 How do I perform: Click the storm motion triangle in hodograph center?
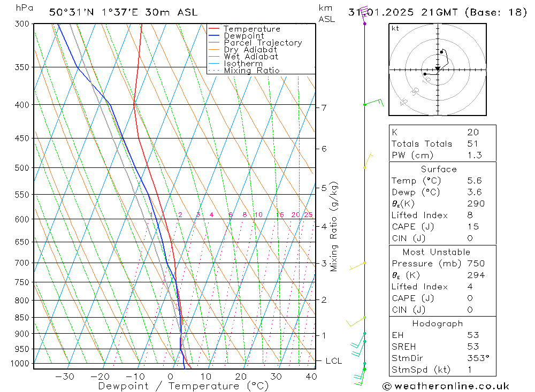pyautogui.click(x=438, y=68)
